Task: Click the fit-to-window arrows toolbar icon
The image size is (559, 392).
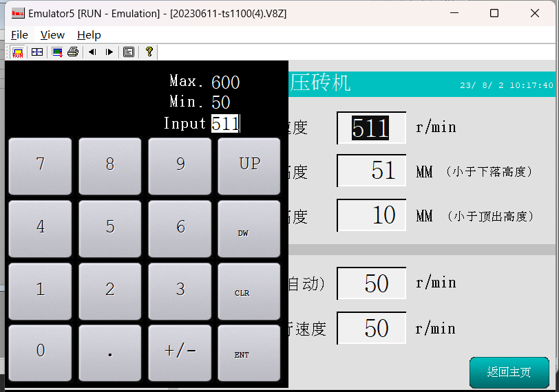Action: point(37,52)
